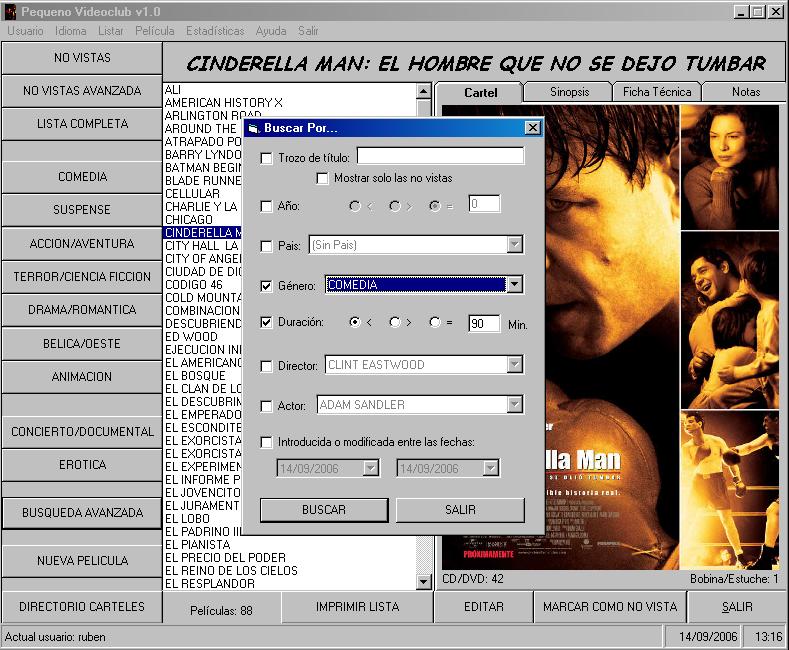Viewport: 789px width, 650px height.
Task: Click the Cinderella Man poster image
Action: click(611, 337)
